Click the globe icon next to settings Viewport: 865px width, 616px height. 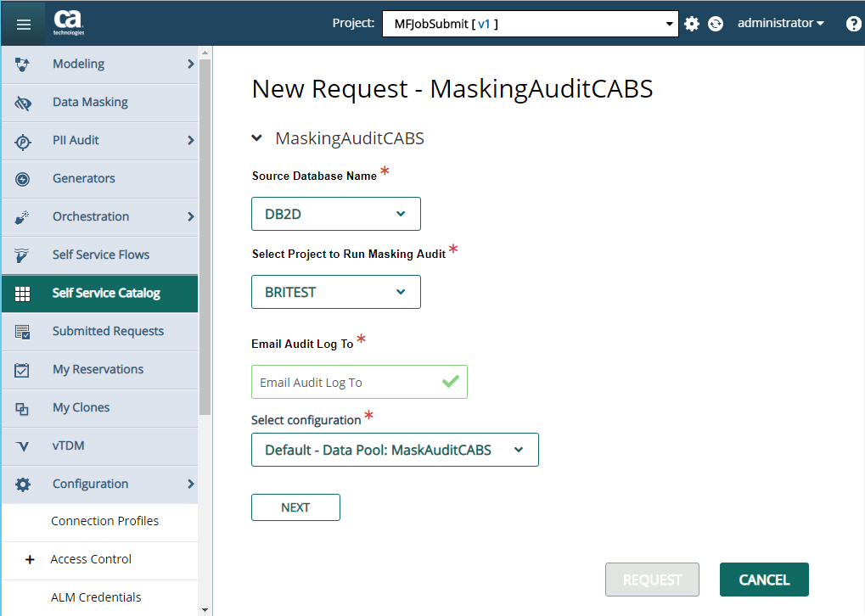click(715, 23)
